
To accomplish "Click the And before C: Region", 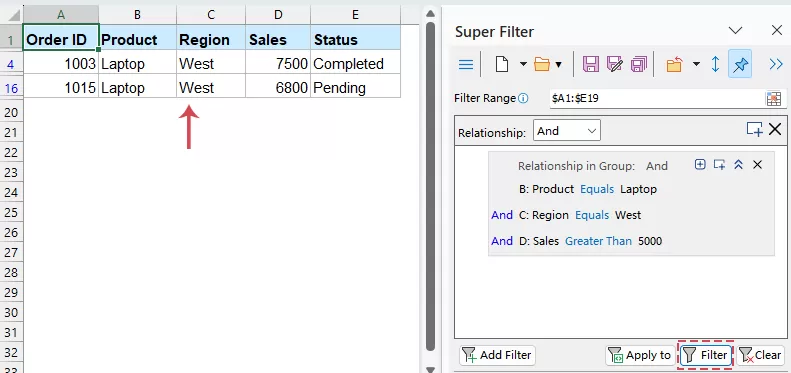I will pyautogui.click(x=502, y=215).
